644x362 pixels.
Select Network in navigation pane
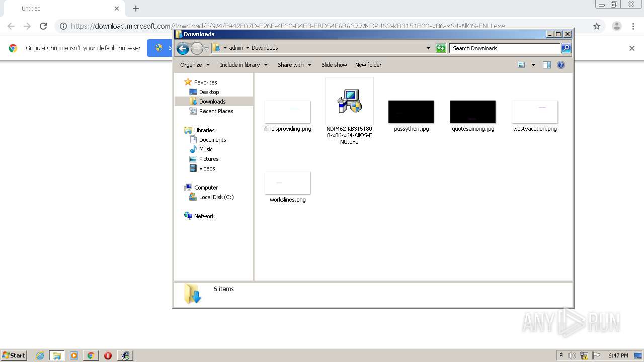tap(204, 216)
